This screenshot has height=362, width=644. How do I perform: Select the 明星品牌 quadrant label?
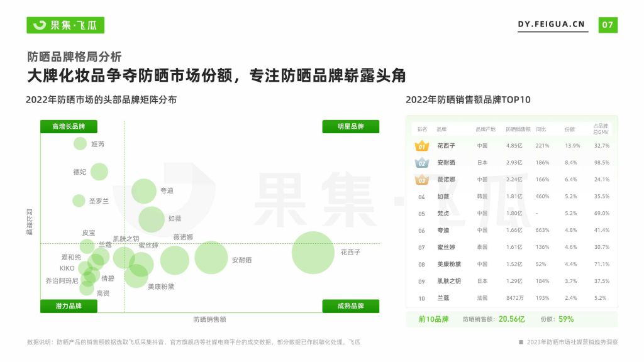tap(351, 126)
